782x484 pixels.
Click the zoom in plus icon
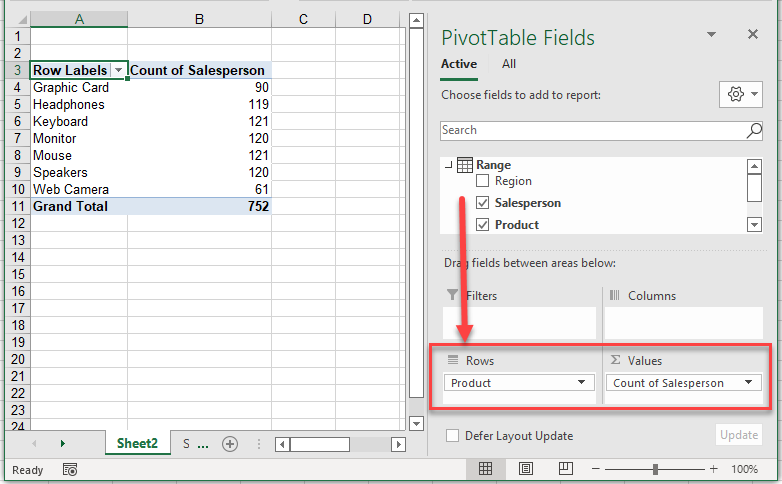[x=713, y=469]
